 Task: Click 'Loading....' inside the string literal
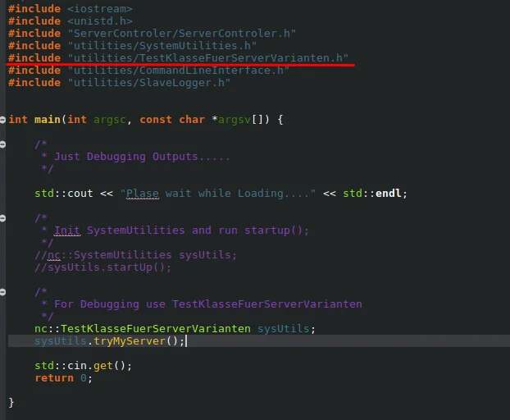coord(273,194)
